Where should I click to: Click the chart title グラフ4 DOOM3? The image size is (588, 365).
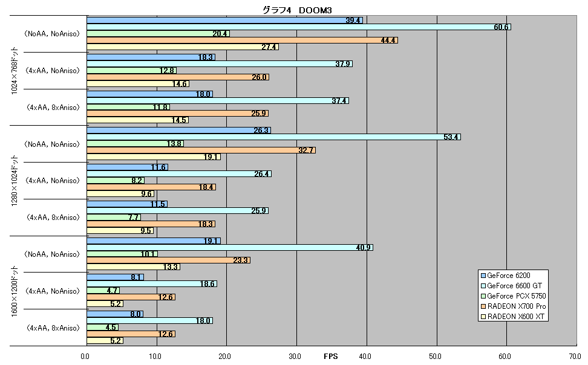(297, 10)
